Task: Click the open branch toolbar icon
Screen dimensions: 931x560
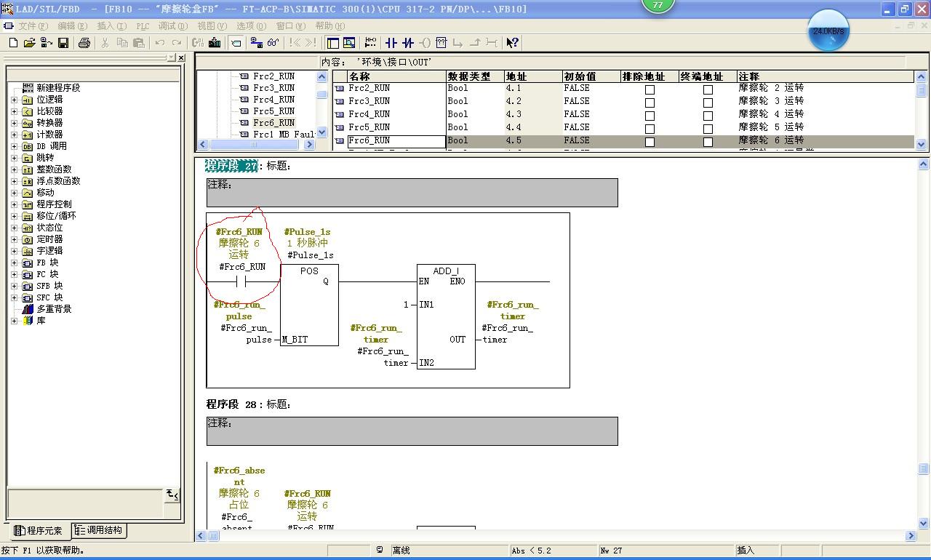Action: (458, 43)
